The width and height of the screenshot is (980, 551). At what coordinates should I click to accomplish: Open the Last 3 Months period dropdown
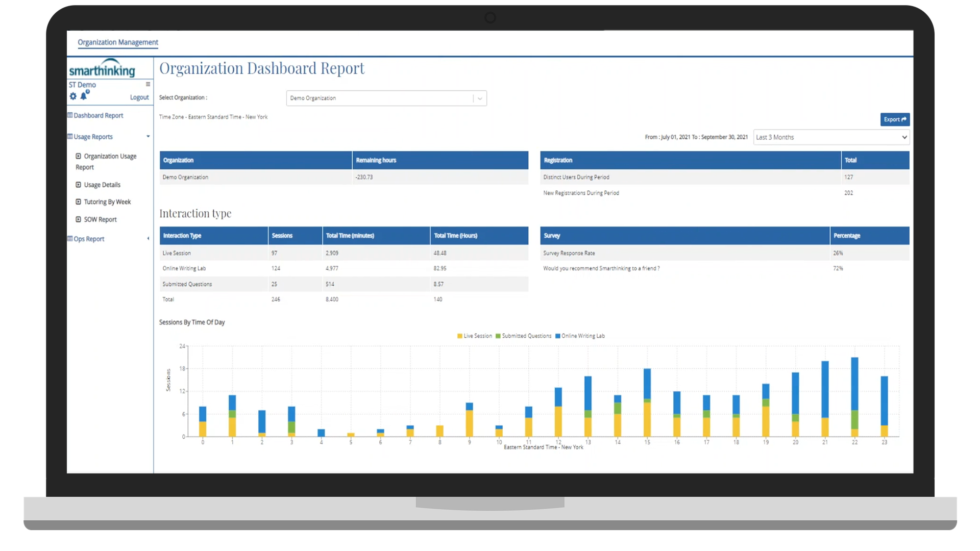tap(831, 137)
